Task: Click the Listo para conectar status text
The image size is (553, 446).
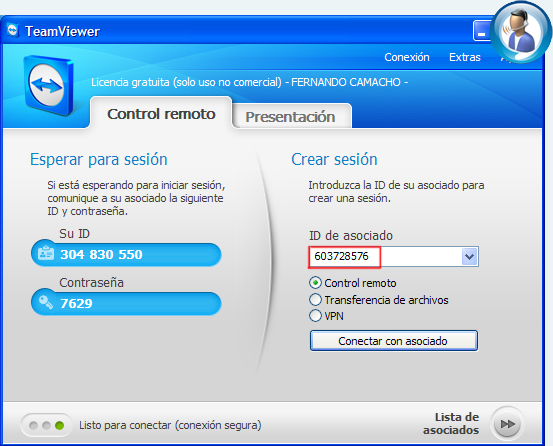Action: [170, 425]
